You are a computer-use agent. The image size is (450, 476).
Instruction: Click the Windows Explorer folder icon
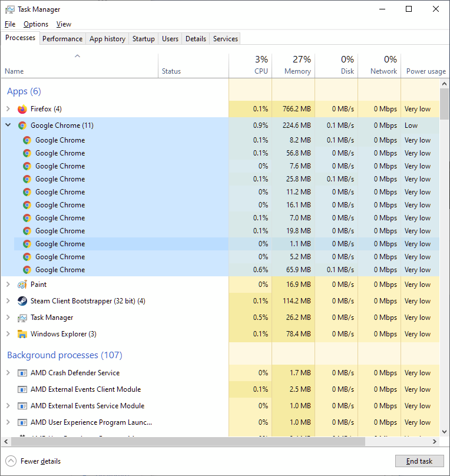[22, 334]
